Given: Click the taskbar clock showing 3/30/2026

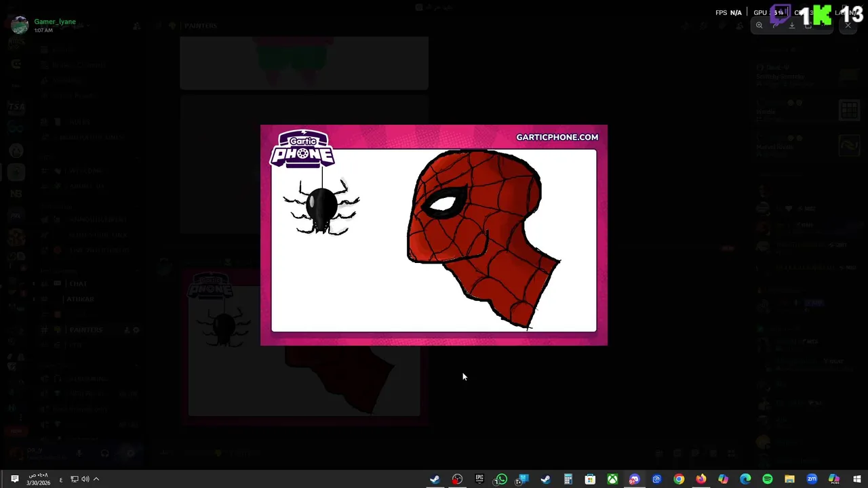Looking at the screenshot, I should [38, 479].
